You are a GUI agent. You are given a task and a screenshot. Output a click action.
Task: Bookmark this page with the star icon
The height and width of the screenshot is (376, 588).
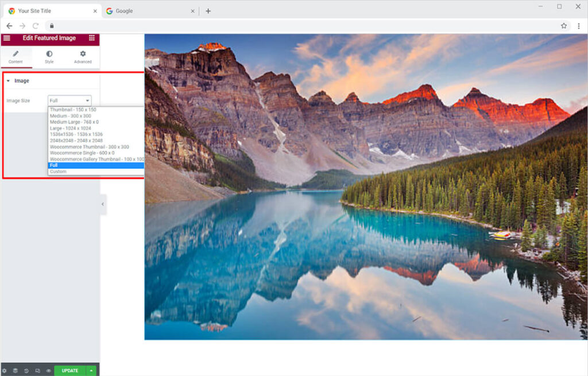pyautogui.click(x=564, y=26)
